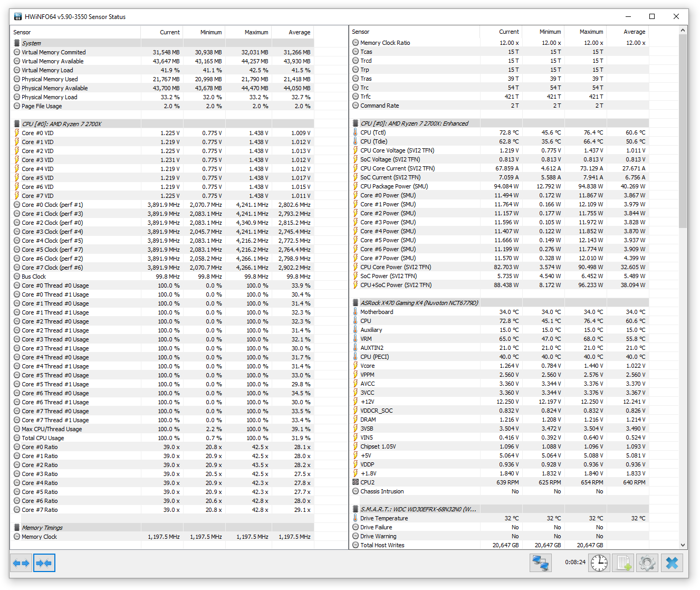Screen dimensions: 700x590
Task: Select the Physical Memory Used row
Action: tap(162, 79)
